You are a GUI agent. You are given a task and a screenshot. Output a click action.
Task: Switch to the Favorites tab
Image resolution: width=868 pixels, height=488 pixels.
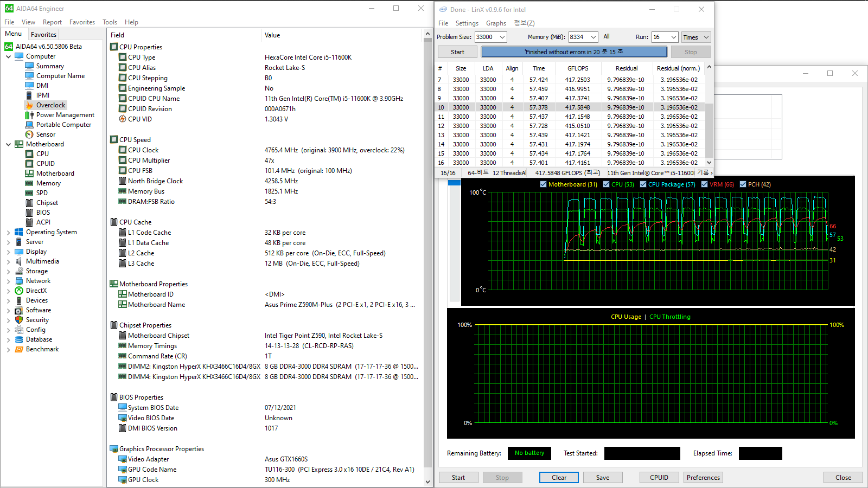43,35
